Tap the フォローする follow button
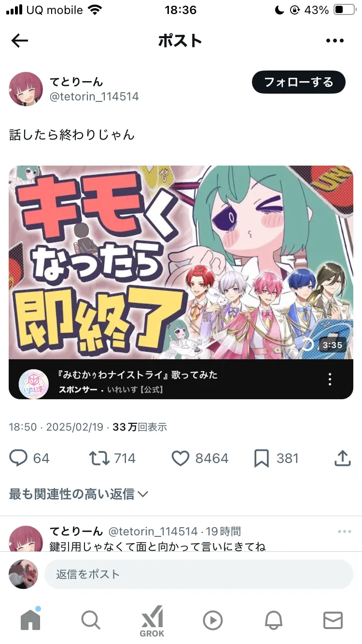The width and height of the screenshot is (362, 644). pyautogui.click(x=299, y=82)
